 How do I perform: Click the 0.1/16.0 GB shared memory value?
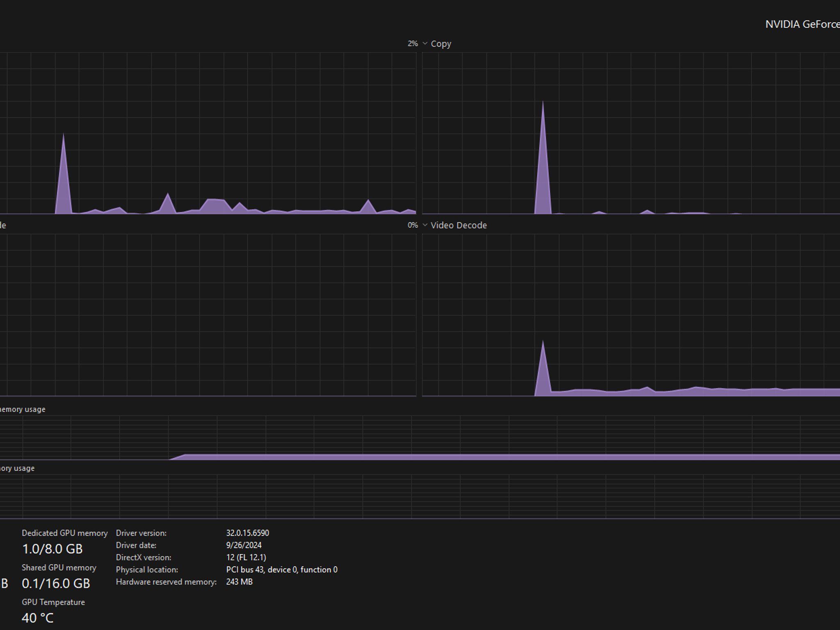point(56,583)
